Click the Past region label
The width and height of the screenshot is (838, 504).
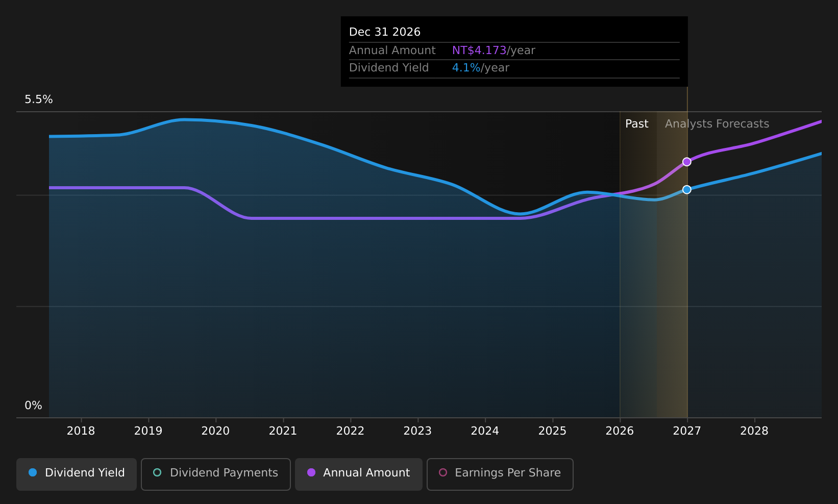click(x=636, y=124)
